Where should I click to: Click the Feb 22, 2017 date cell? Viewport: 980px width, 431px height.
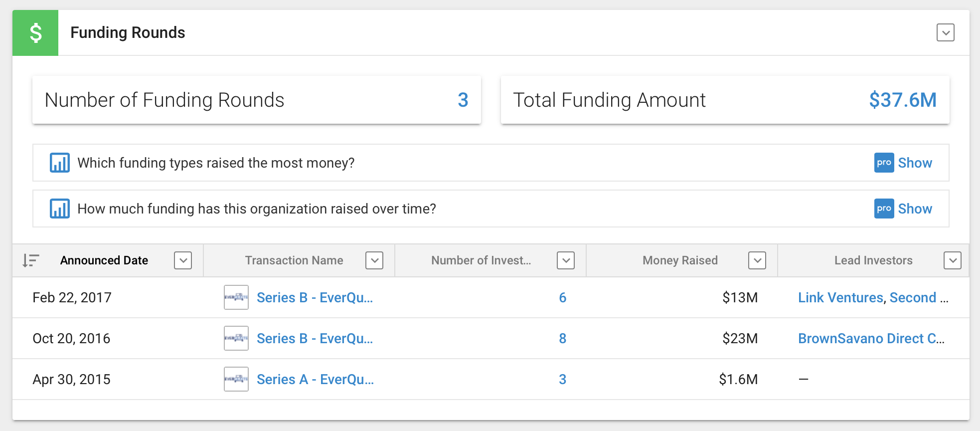[72, 297]
